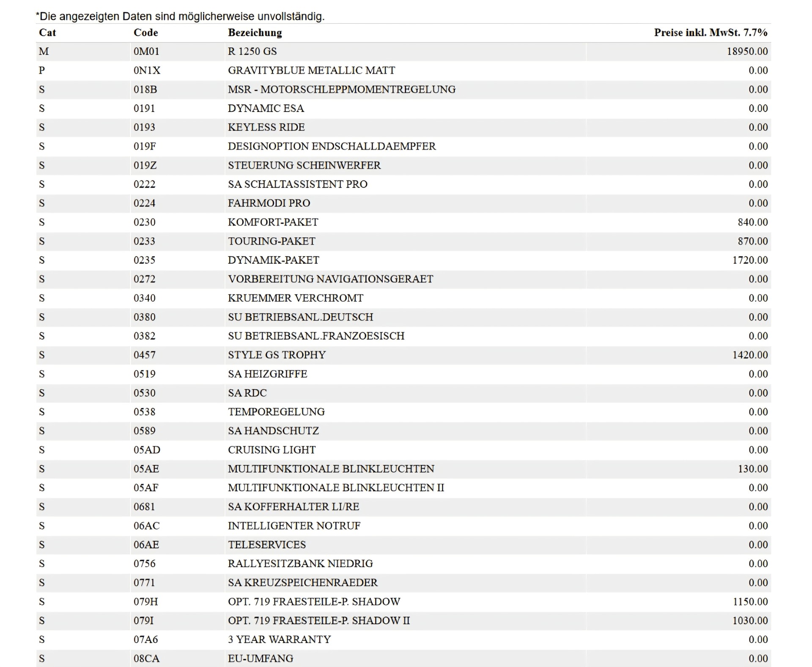Screen dimensions: 812x667
Task: Click the 'SA RDC' description
Action: point(247,393)
